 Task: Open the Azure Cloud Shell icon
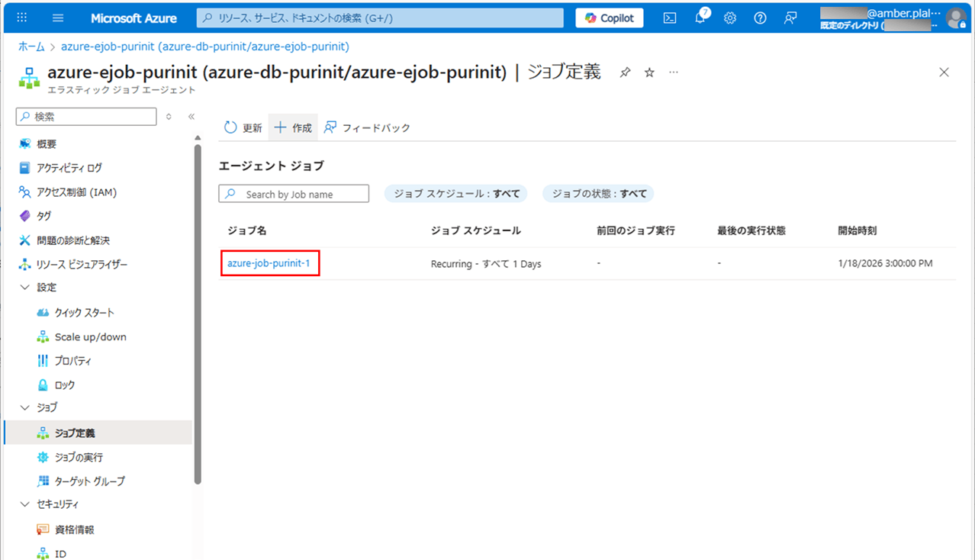tap(670, 18)
